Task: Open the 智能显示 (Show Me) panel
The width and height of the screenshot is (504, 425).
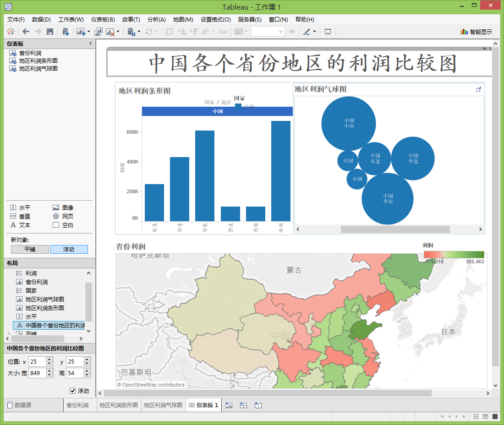Action: pyautogui.click(x=477, y=32)
